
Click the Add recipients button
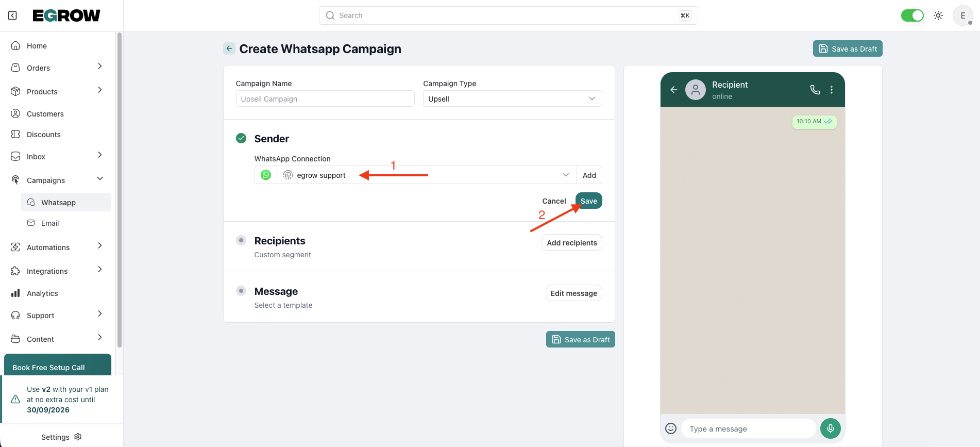[x=571, y=243]
